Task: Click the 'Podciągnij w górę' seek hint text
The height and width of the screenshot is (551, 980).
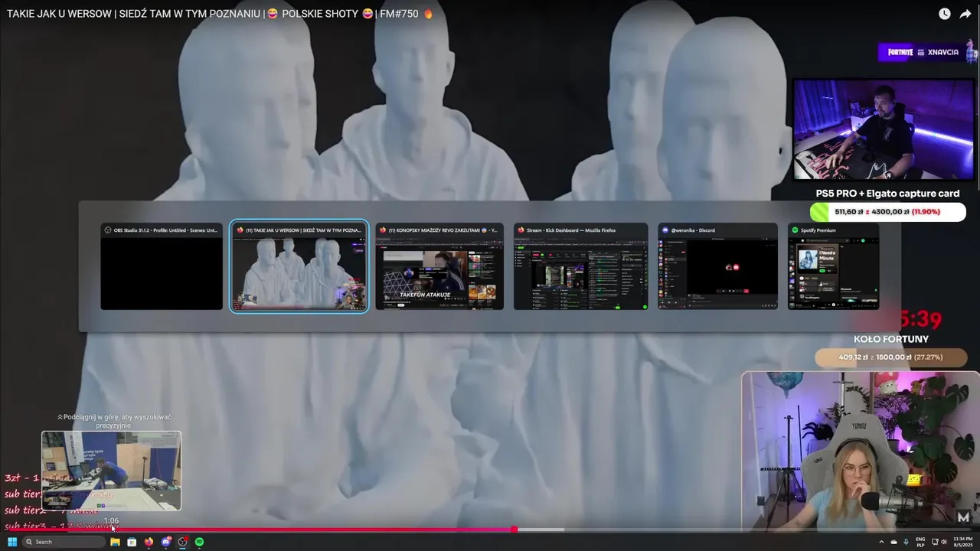Action: [x=114, y=421]
